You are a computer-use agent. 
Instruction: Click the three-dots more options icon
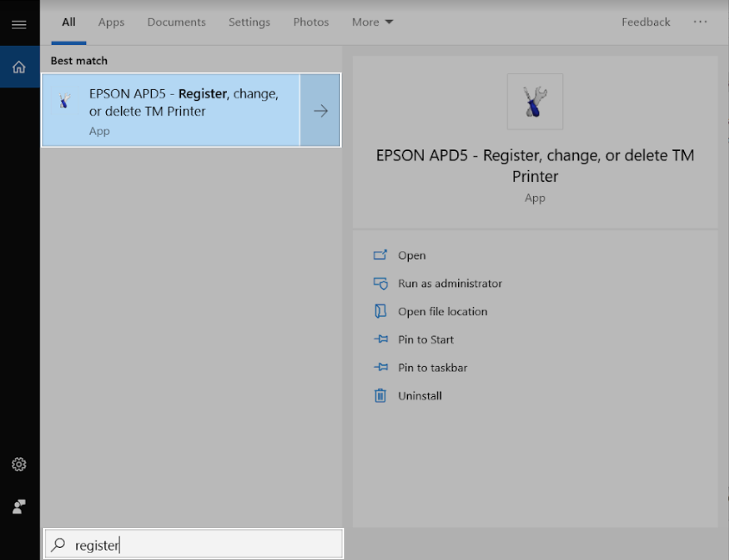(x=700, y=22)
